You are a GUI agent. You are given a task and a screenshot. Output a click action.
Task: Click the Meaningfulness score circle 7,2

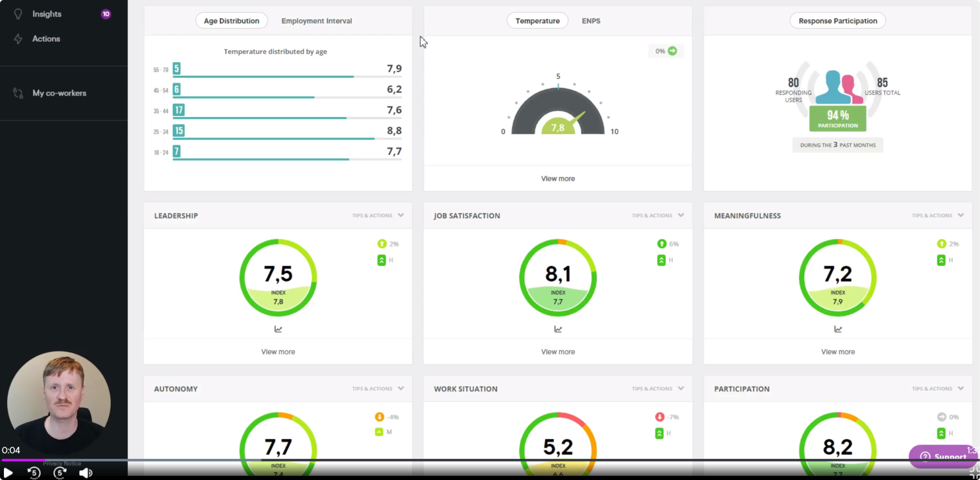tap(838, 278)
